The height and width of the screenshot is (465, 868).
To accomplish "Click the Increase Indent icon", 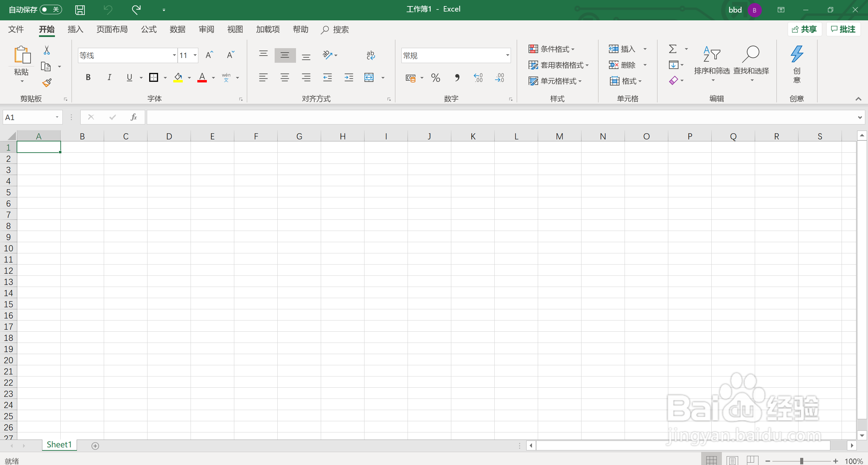I will coord(349,78).
